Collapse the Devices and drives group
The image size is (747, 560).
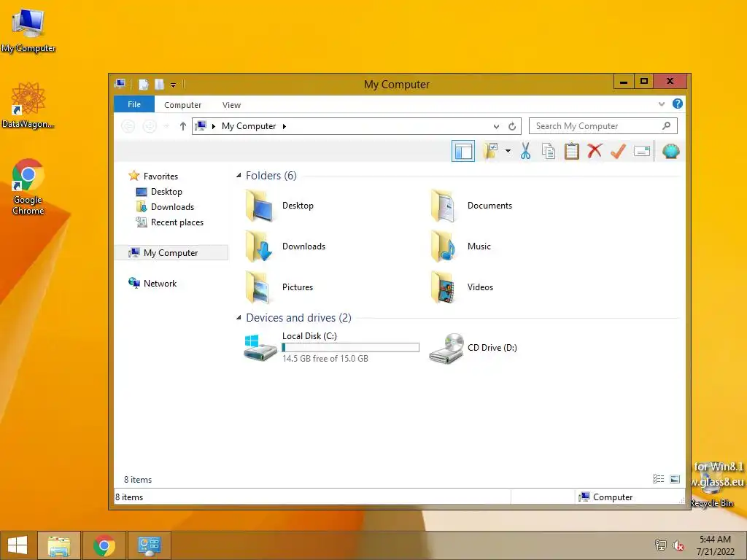(x=239, y=318)
